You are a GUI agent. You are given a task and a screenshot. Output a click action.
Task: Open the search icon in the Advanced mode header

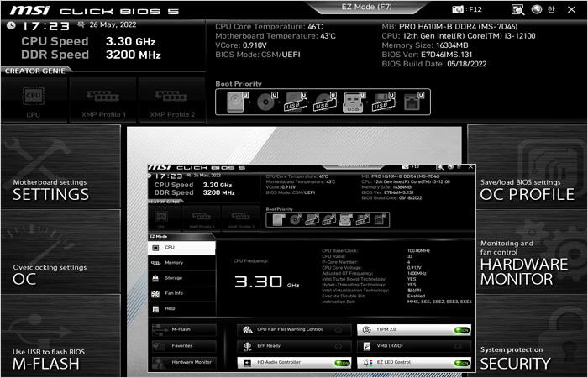517,9
